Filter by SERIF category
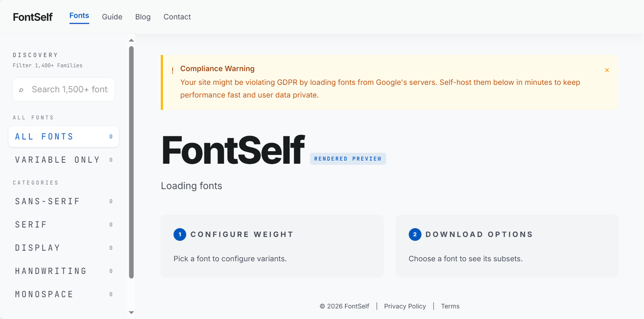 64,225
